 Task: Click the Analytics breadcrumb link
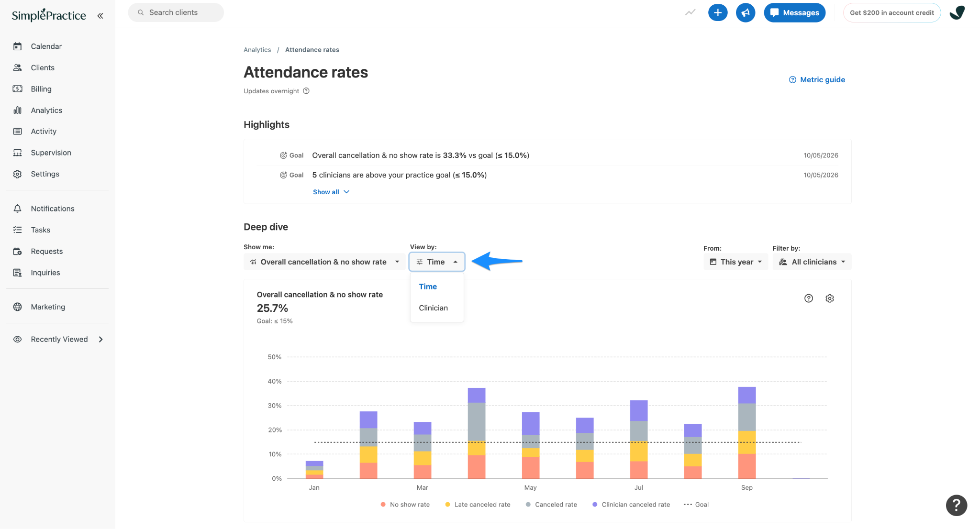pyautogui.click(x=257, y=50)
